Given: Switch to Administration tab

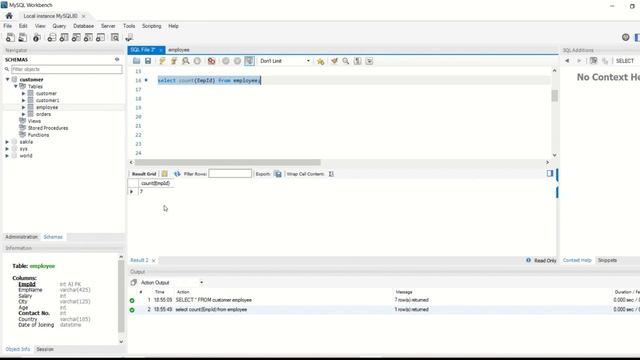Looking at the screenshot, I should point(21,237).
